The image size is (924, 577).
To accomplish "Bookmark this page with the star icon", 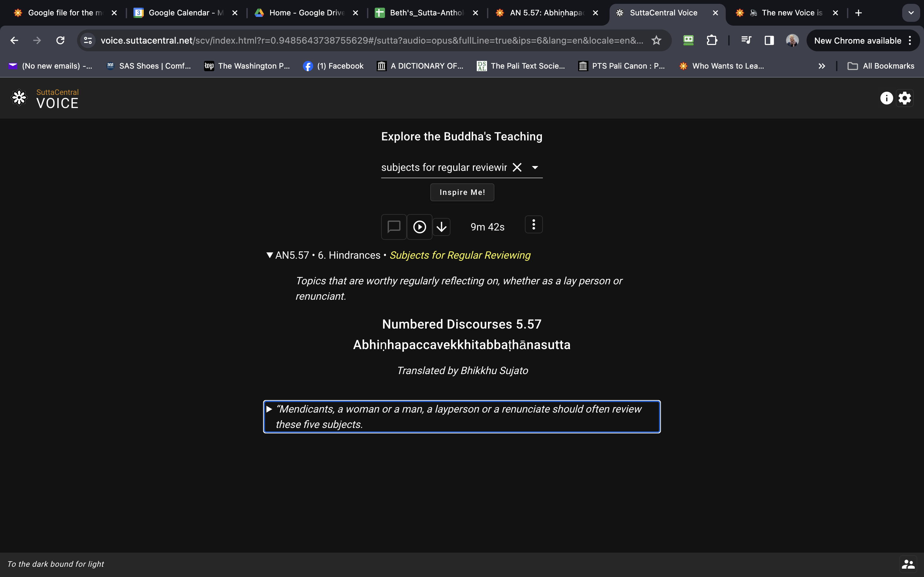I will coord(656,40).
